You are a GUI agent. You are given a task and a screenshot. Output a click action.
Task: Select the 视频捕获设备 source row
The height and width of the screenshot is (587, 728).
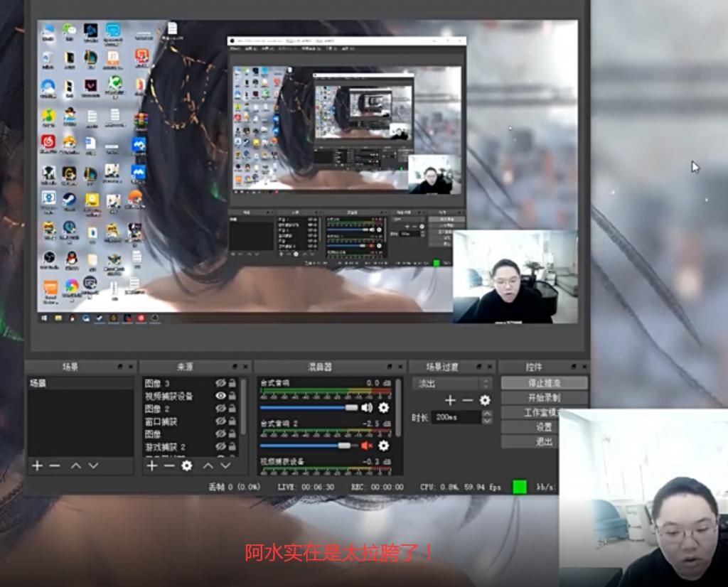tap(191, 395)
